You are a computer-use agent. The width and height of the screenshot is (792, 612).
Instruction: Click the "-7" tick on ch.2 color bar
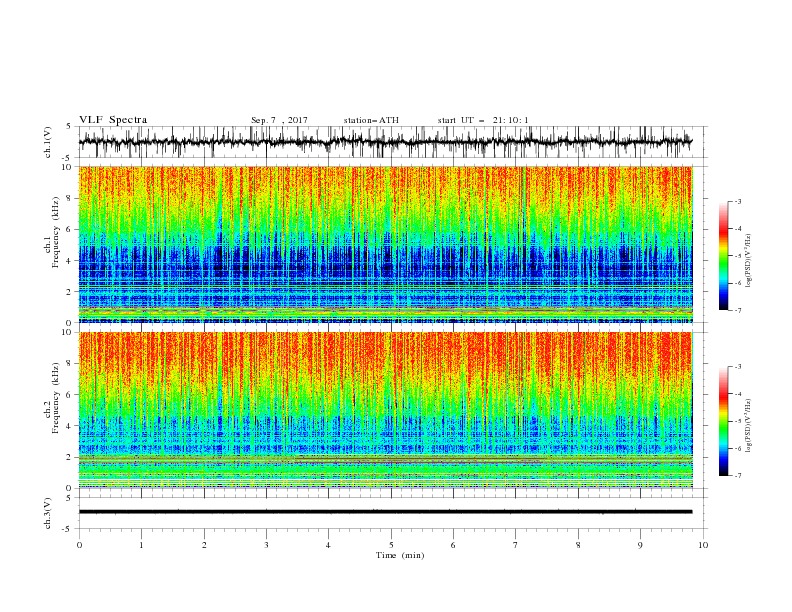[x=738, y=476]
